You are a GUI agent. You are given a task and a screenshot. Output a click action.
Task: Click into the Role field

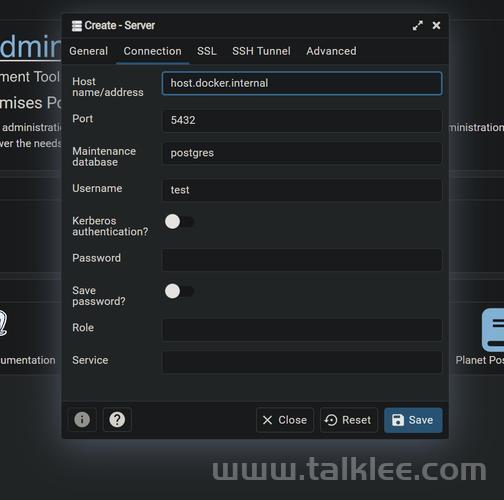[x=302, y=329]
